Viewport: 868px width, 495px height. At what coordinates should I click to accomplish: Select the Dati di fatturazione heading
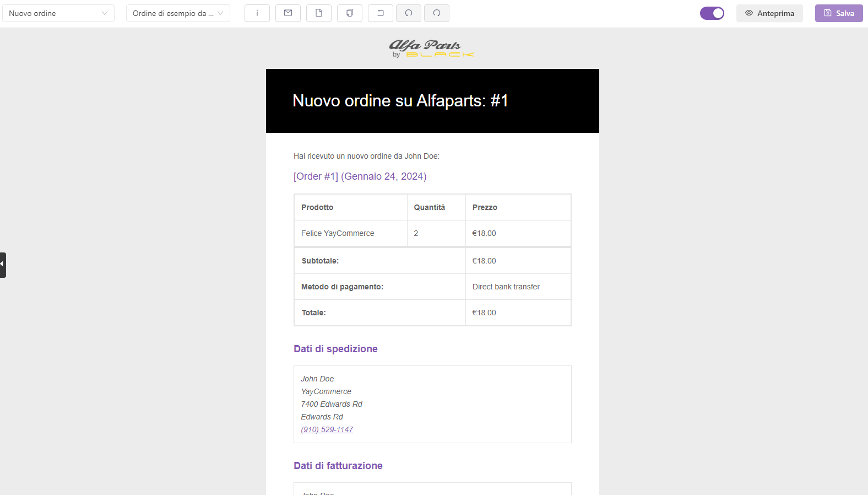(338, 466)
